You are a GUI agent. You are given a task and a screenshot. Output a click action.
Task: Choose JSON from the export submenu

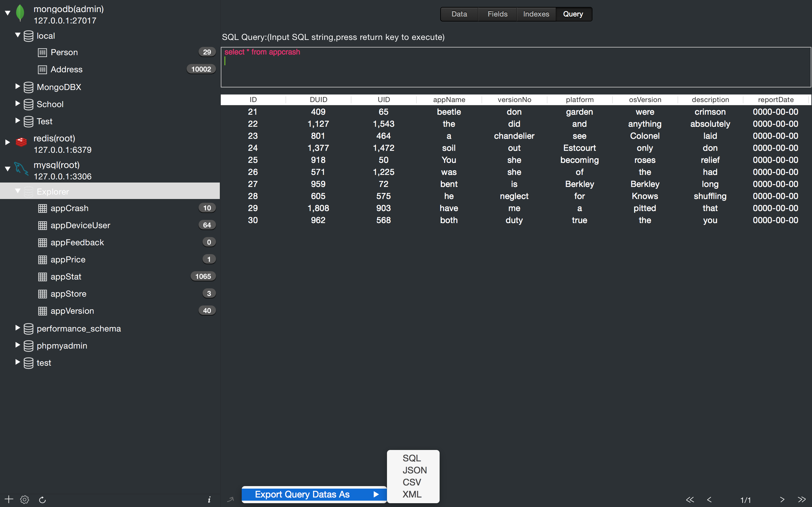(414, 470)
